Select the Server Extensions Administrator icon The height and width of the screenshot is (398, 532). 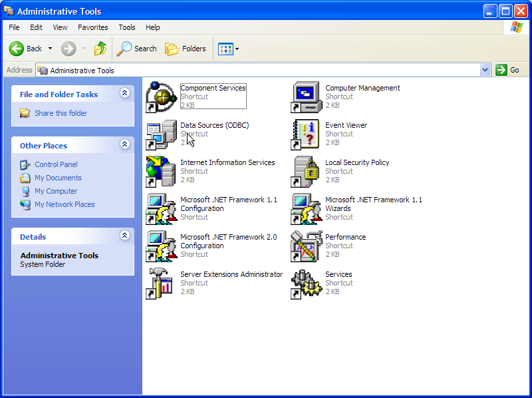pos(161,284)
